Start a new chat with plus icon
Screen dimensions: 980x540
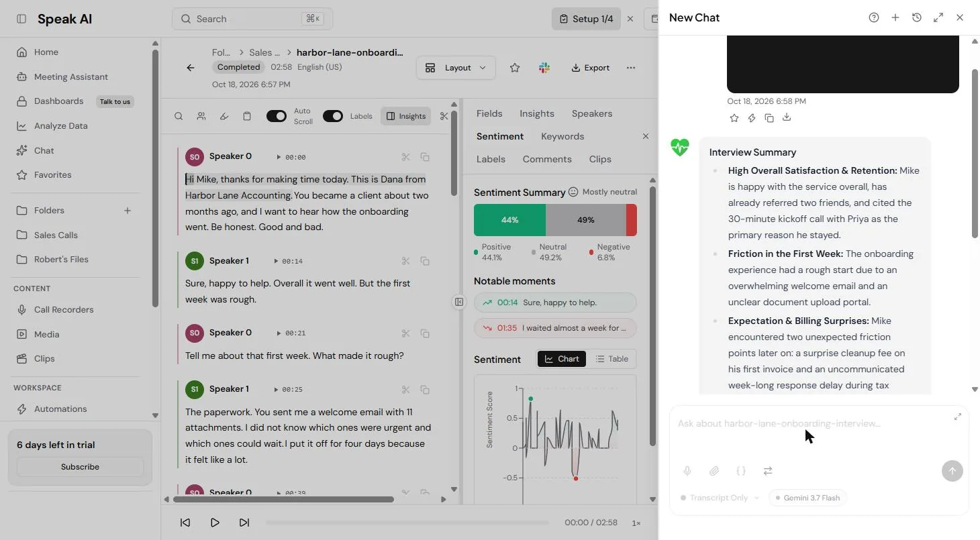(895, 17)
